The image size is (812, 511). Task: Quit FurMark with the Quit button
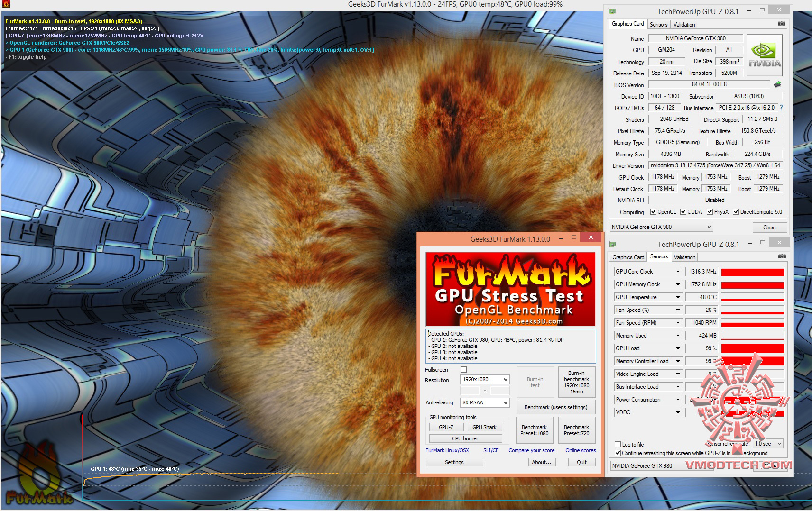[581, 462]
